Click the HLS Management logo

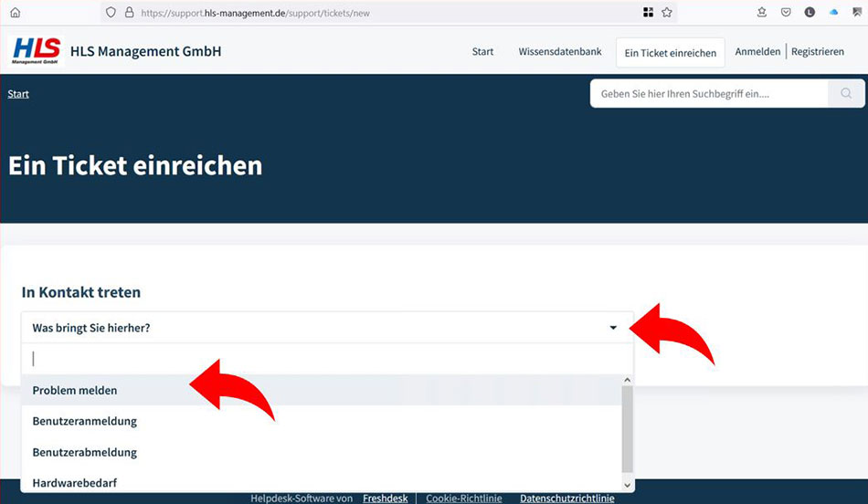[37, 51]
